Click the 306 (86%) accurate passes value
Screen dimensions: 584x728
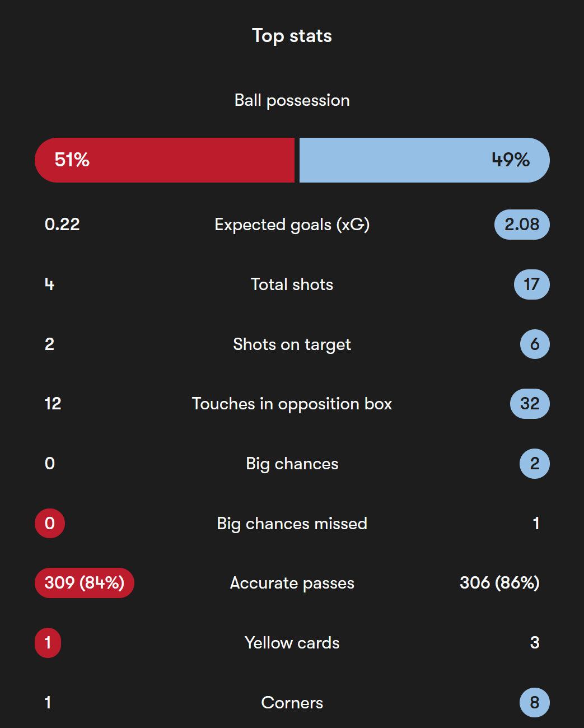(x=499, y=583)
